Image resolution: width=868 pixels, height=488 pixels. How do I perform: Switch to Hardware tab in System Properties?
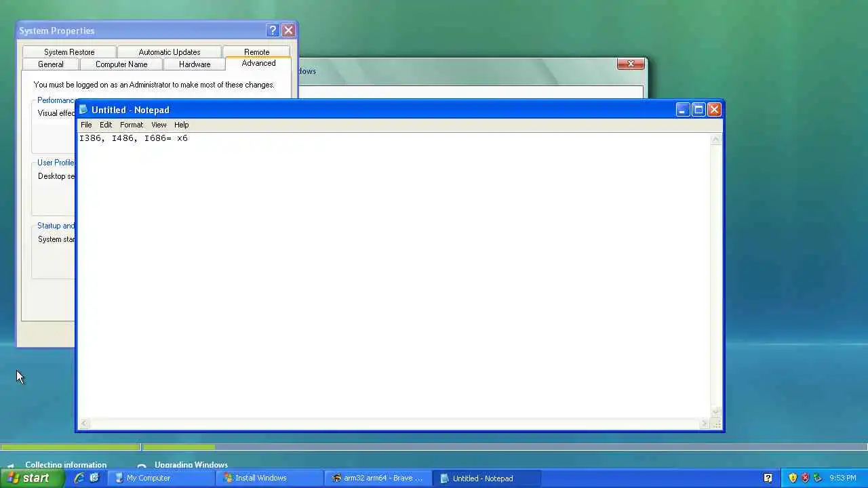click(195, 64)
